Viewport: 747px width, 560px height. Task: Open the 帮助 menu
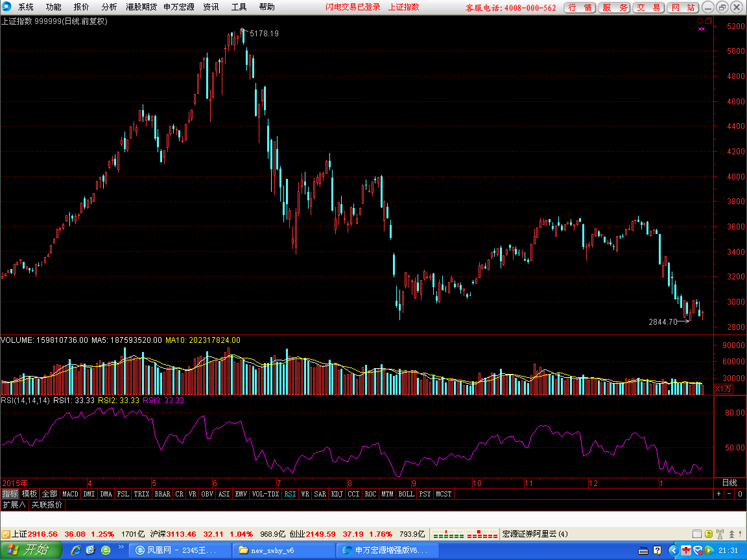pyautogui.click(x=267, y=7)
